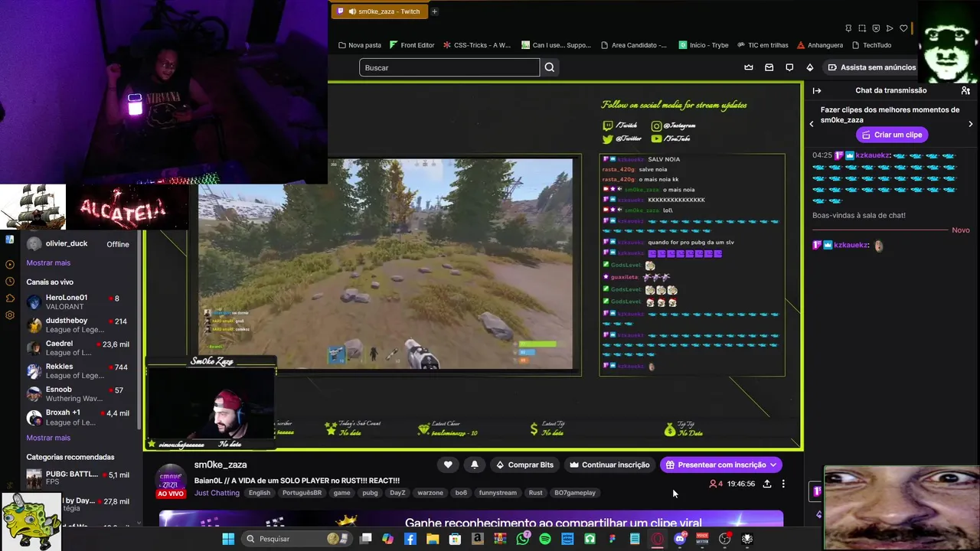Open Prime loot crown icon
The height and width of the screenshot is (551, 980).
coord(749,67)
